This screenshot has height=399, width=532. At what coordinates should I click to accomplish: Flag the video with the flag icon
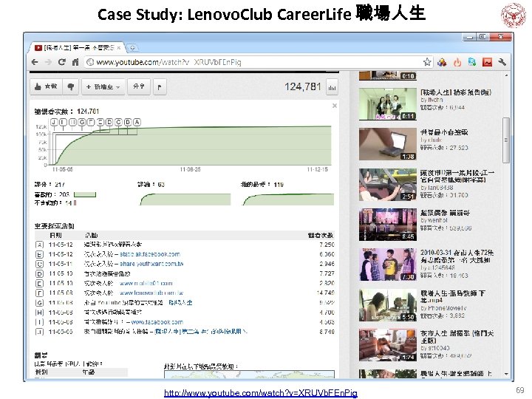pos(160,87)
